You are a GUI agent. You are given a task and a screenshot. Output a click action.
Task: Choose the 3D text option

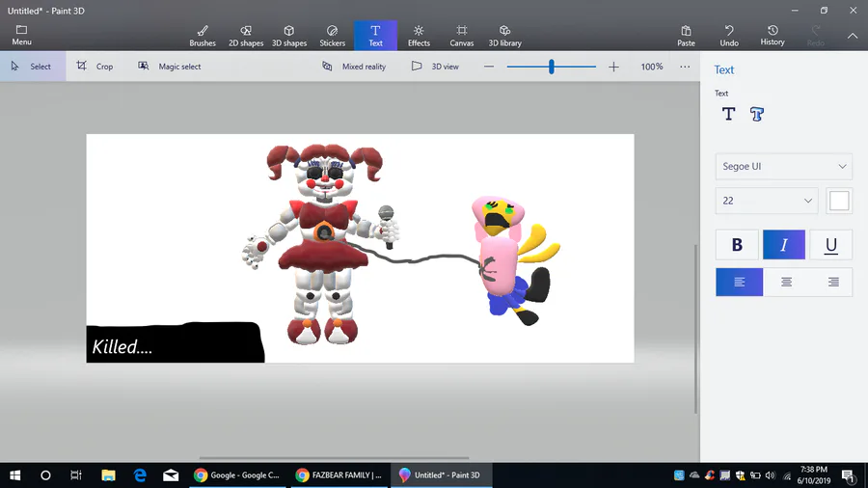pyautogui.click(x=757, y=114)
